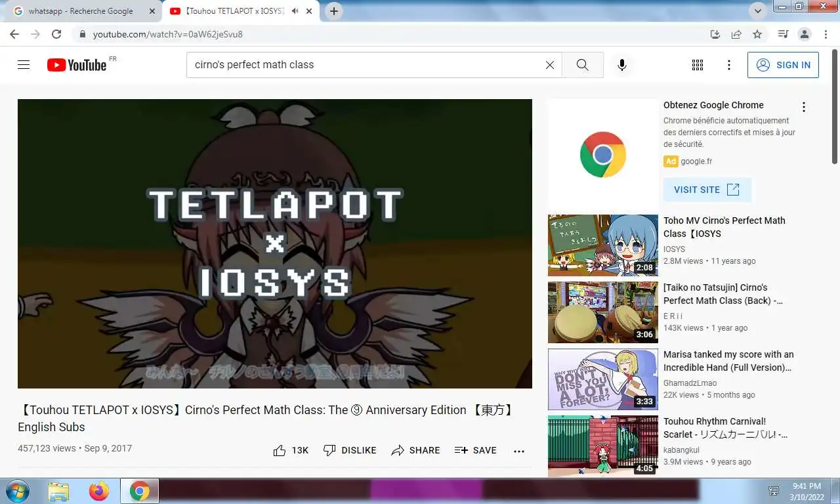Open Chrome's three-dot menu
This screenshot has height=504, width=840.
click(x=824, y=34)
